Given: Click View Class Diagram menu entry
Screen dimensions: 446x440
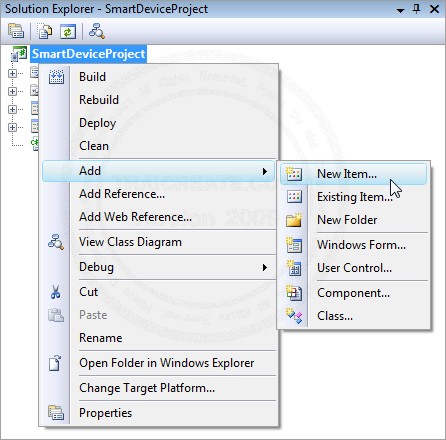Looking at the screenshot, I should (158, 242).
